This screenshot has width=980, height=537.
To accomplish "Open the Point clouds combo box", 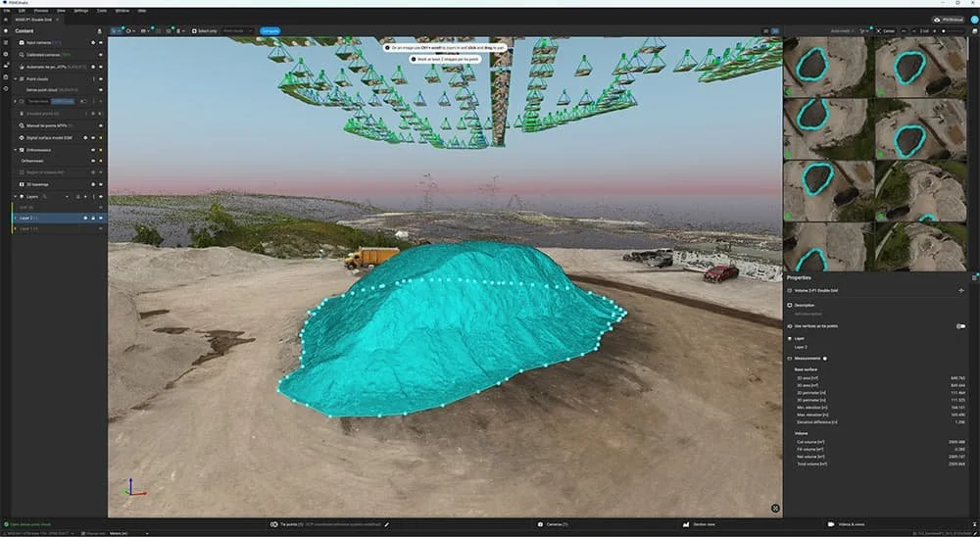I will tap(237, 30).
